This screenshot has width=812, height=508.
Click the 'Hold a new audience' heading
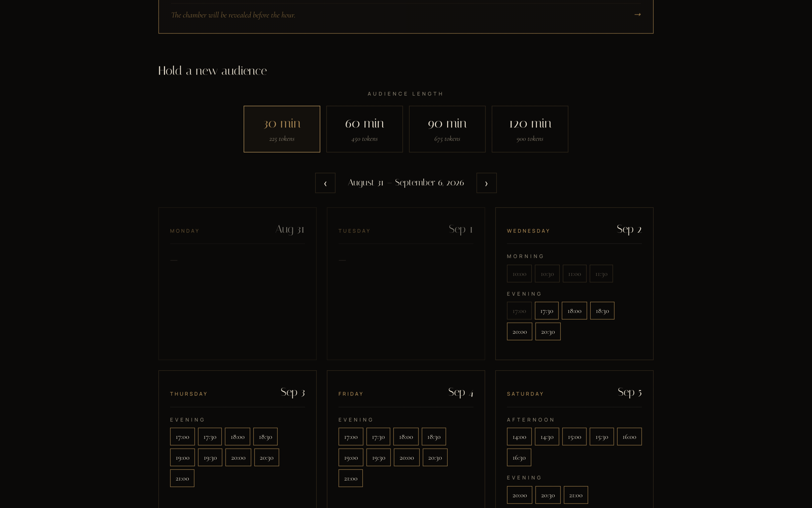pyautogui.click(x=213, y=71)
